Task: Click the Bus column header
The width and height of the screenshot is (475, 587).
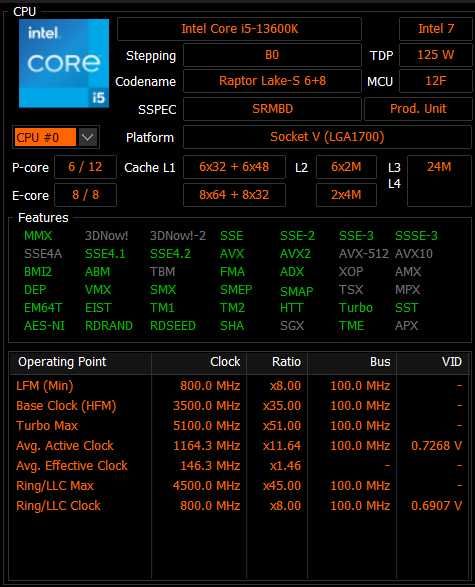Action: [x=352, y=362]
